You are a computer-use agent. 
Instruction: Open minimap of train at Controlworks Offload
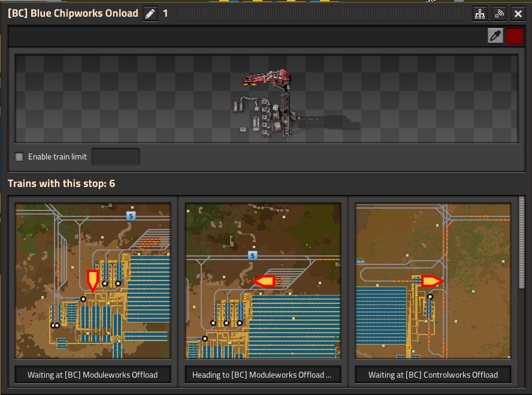click(433, 281)
